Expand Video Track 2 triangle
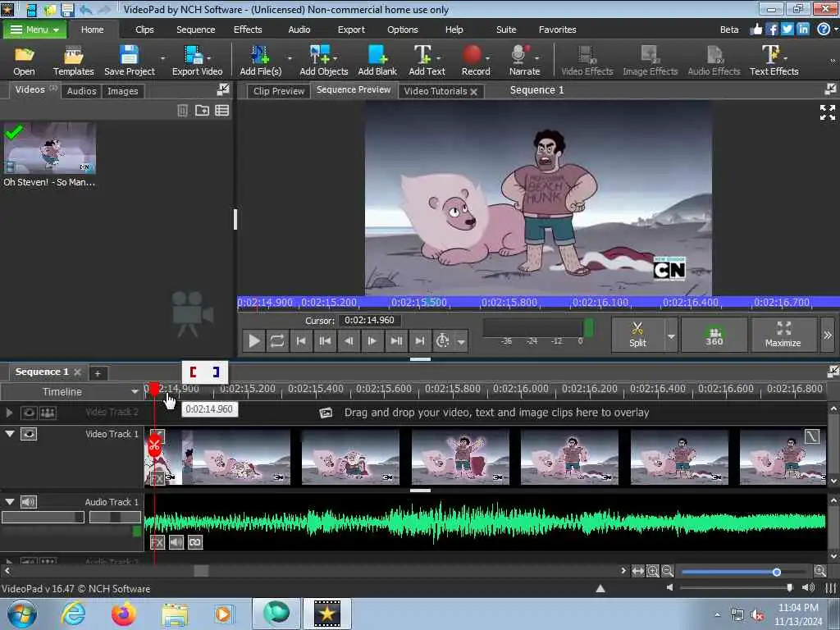 [x=9, y=413]
